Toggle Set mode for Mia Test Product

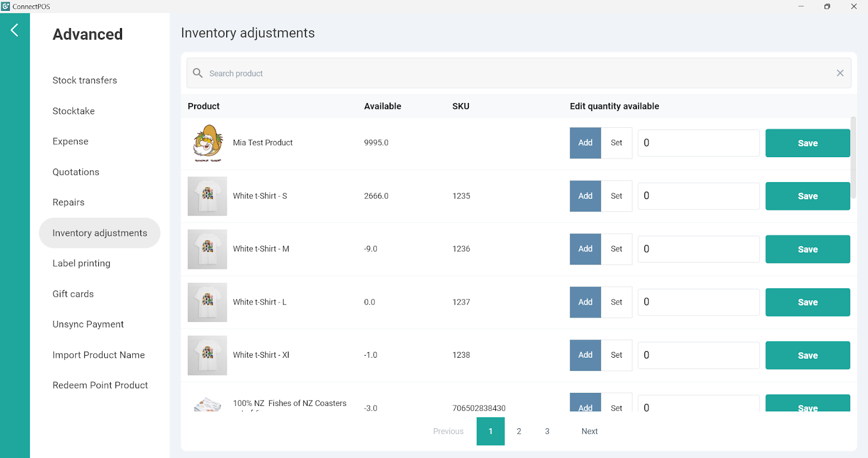click(x=616, y=143)
